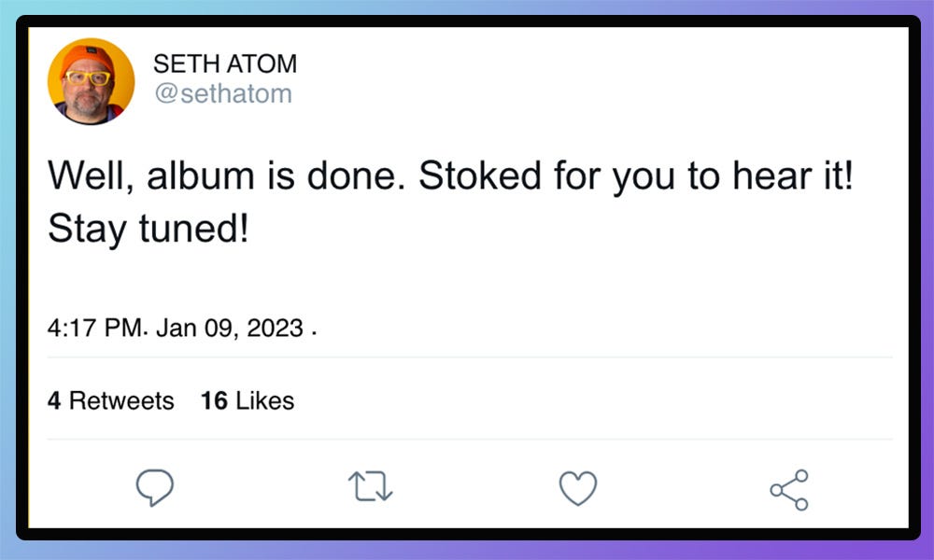Click the reply speech bubble icon

point(155,487)
